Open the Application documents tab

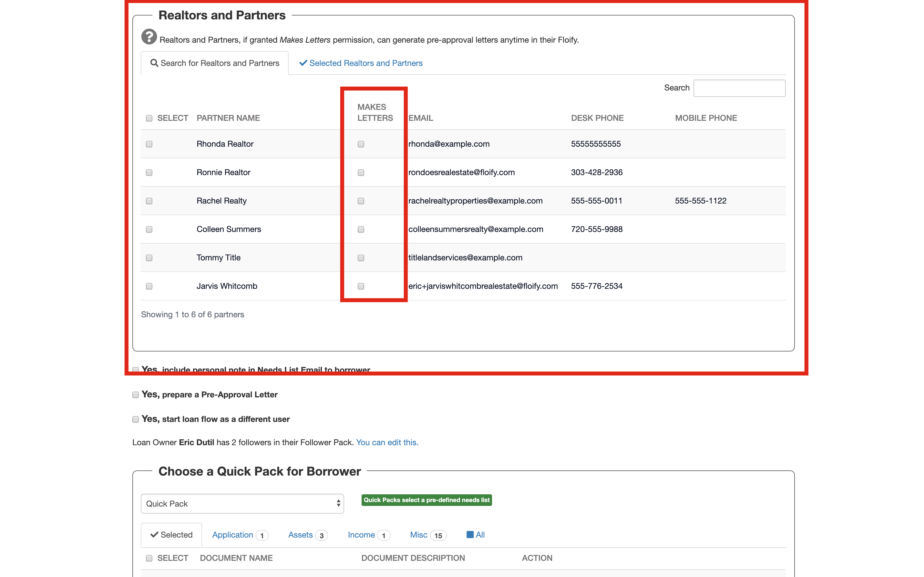[233, 535]
